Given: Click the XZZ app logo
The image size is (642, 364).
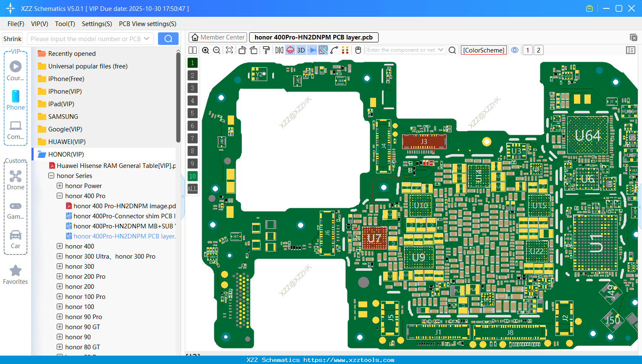Looking at the screenshot, I should [10, 8].
